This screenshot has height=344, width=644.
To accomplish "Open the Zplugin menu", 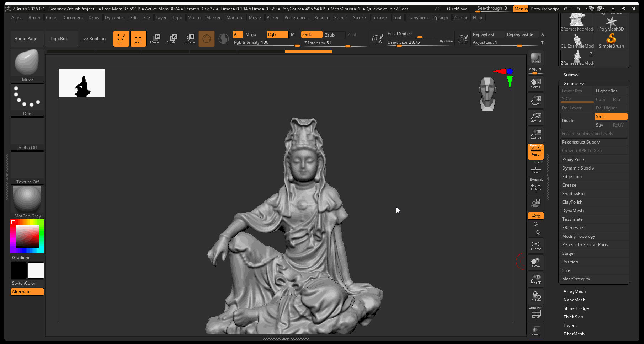I will click(441, 18).
